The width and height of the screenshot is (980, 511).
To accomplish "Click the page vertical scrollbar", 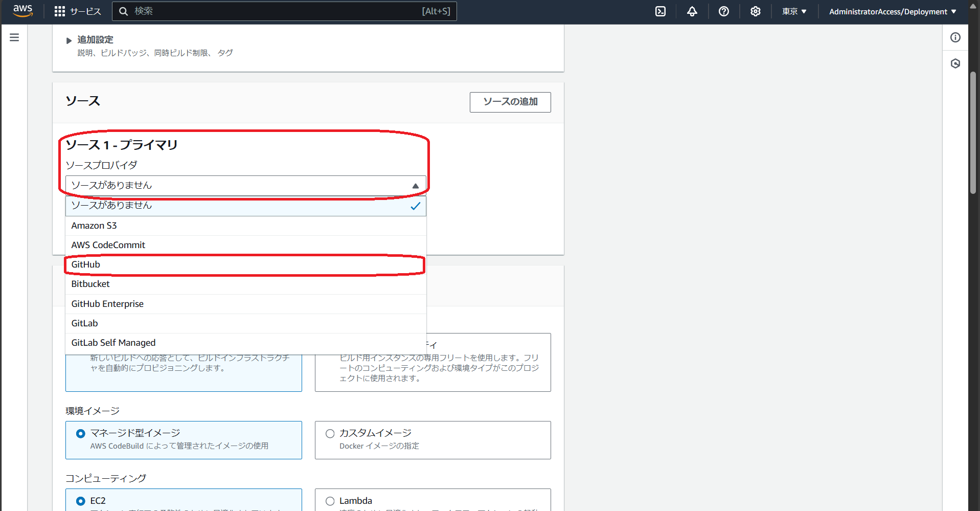I will 973,133.
